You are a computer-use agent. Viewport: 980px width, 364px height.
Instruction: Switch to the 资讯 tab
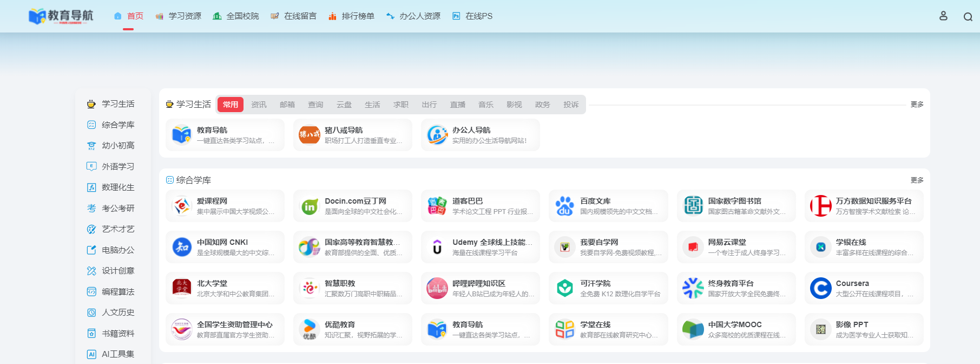coord(259,105)
